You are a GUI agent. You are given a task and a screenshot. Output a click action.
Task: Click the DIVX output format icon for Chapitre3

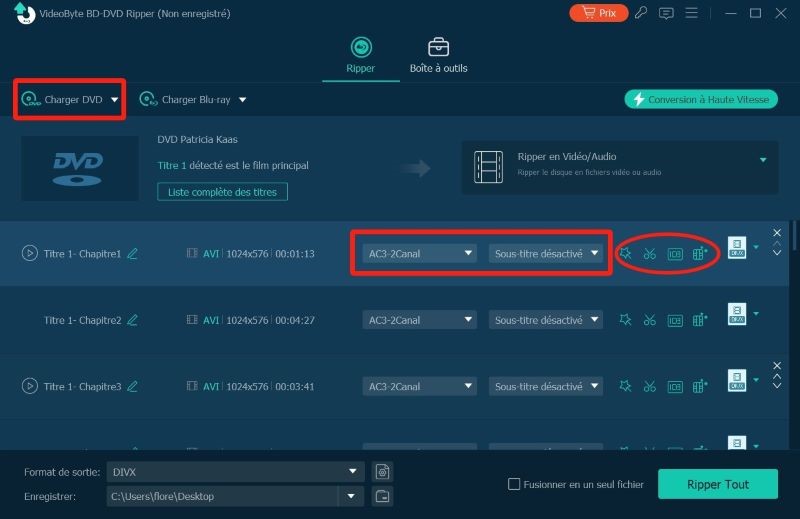tap(737, 380)
